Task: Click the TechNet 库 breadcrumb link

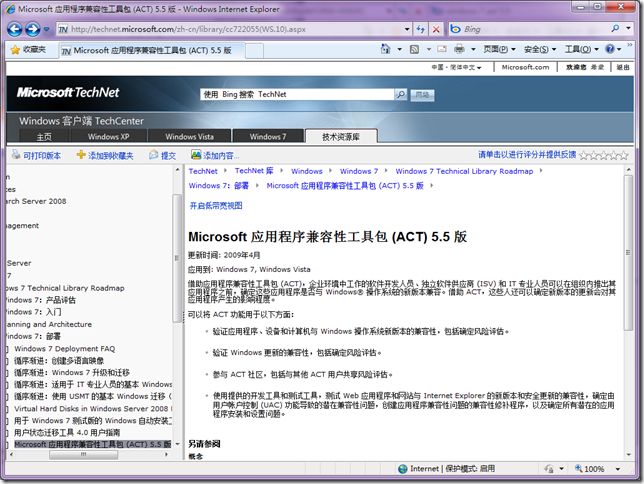Action: pyautogui.click(x=254, y=171)
